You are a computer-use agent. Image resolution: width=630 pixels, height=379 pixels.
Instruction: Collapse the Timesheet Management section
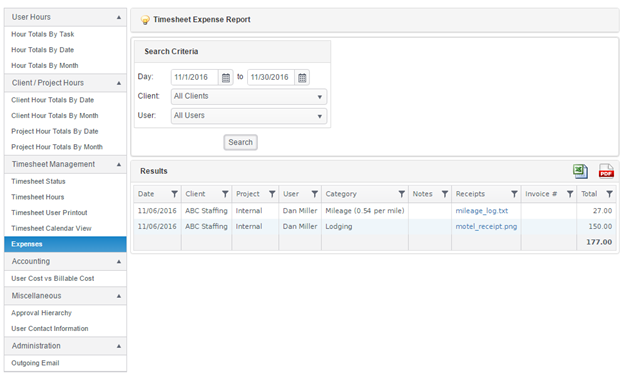pos(119,164)
